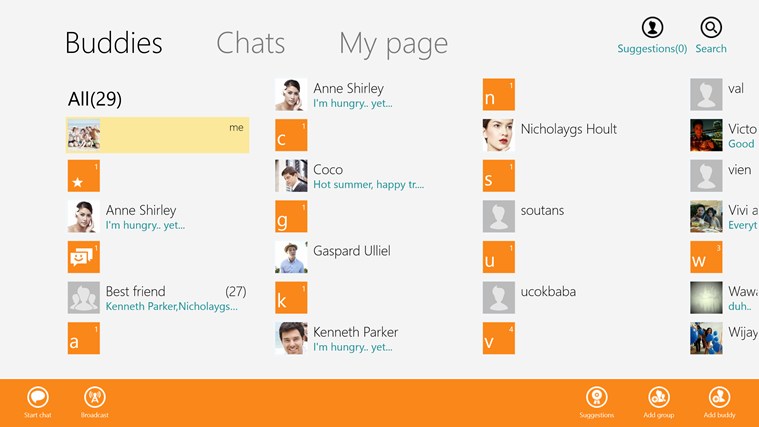Click '(27)' count on Best friend
759x427 pixels.
236,291
